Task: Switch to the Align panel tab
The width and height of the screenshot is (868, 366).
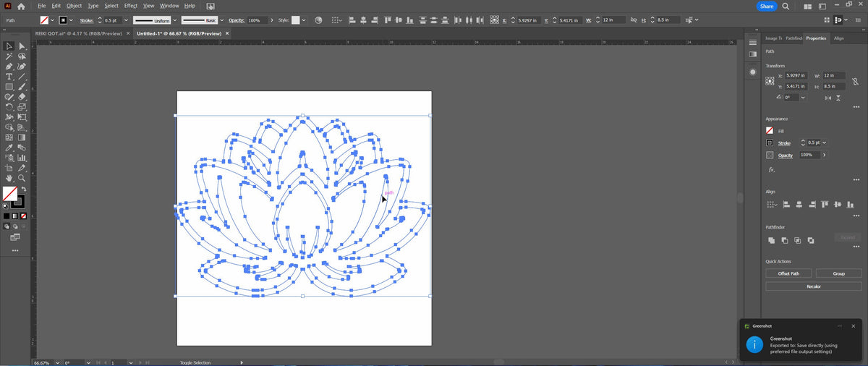Action: 838,38
